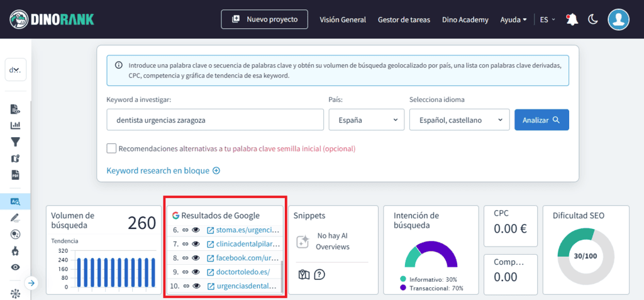Open the Ayuda dropdown menu
This screenshot has width=644, height=300.
513,19
